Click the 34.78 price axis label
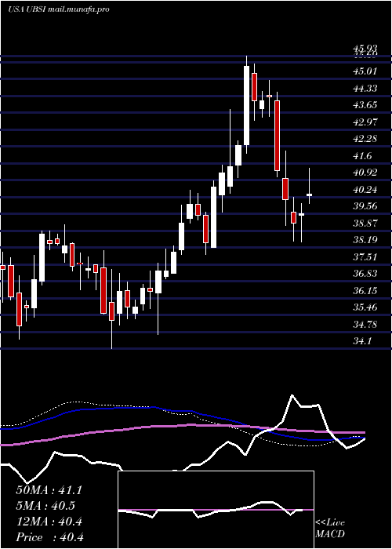Screen dimensions: 392x549 (x=365, y=325)
